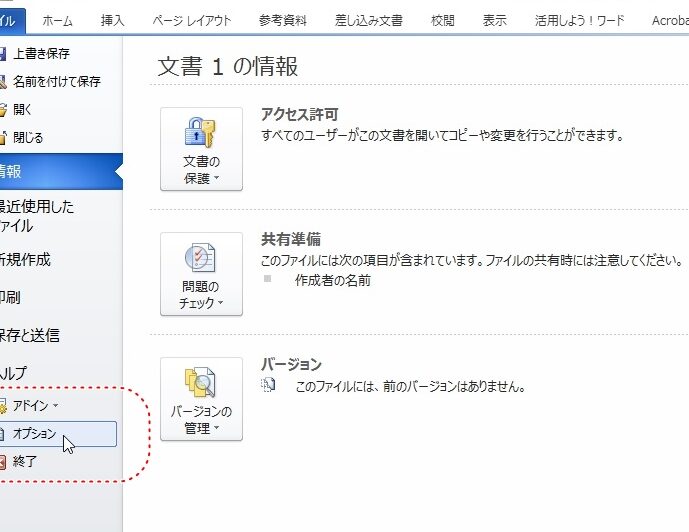Click text このファイルには、前のバージョンはありません。

tap(410, 387)
